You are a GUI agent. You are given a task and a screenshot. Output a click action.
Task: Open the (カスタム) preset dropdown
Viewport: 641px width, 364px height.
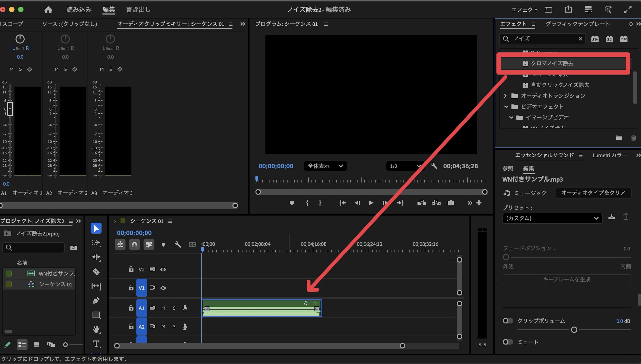tap(552, 218)
